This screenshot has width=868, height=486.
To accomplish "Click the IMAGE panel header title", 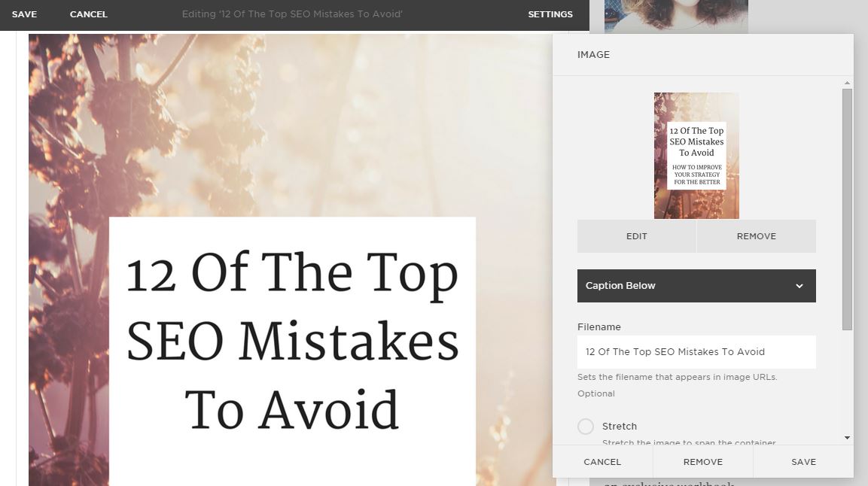I will [x=593, y=55].
